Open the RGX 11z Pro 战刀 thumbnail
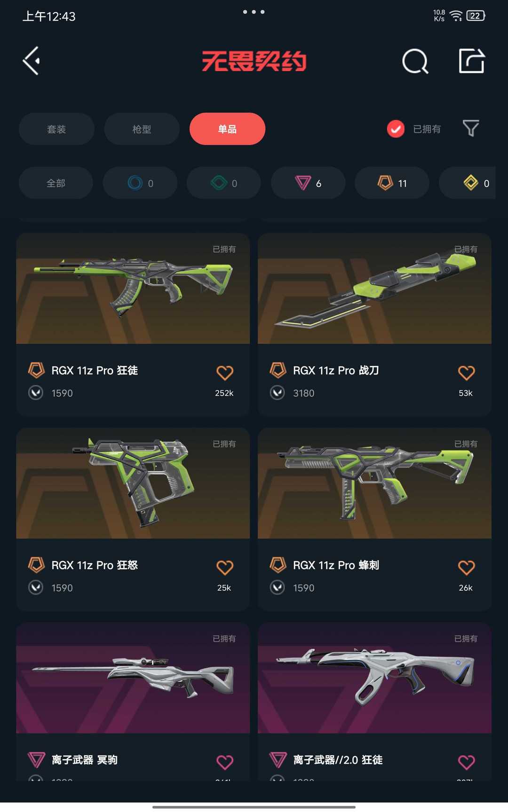This screenshot has width=508, height=812. pos(374,289)
